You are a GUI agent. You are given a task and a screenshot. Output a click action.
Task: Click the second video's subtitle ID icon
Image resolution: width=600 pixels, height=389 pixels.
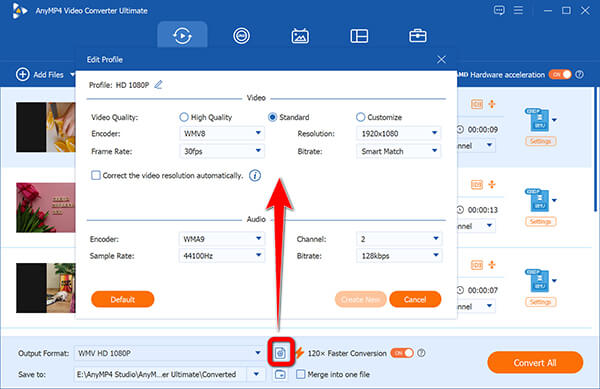click(x=477, y=184)
